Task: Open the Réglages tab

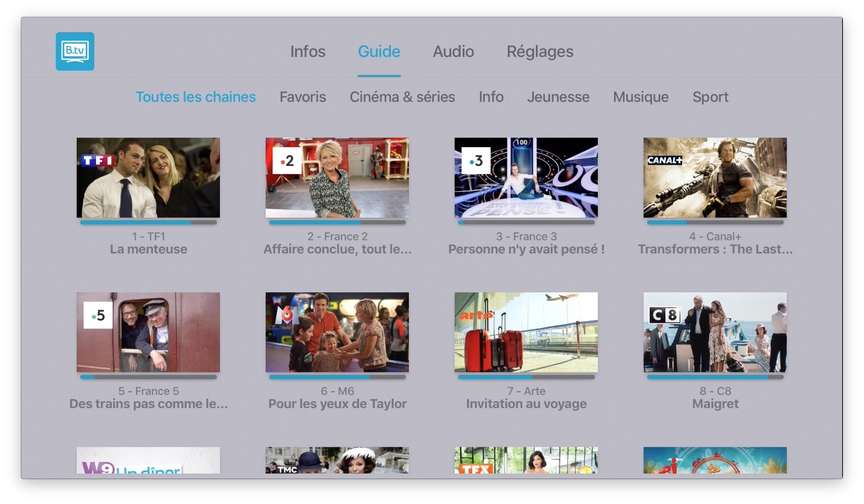Action: [x=540, y=52]
